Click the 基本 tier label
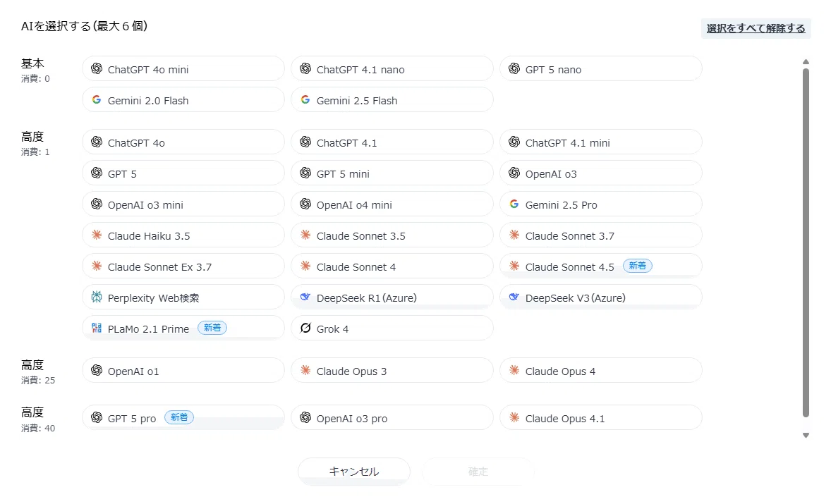This screenshot has width=831, height=504. point(32,63)
